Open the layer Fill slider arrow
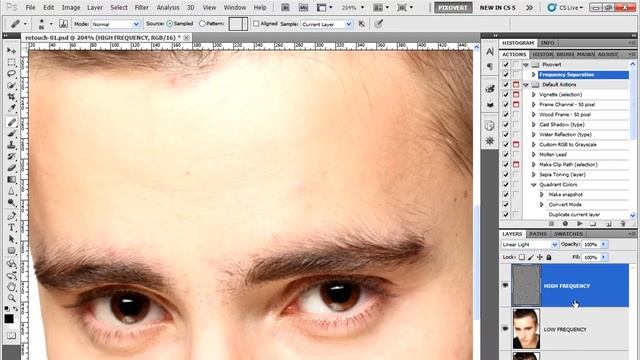This screenshot has width=640, height=360. [603, 257]
